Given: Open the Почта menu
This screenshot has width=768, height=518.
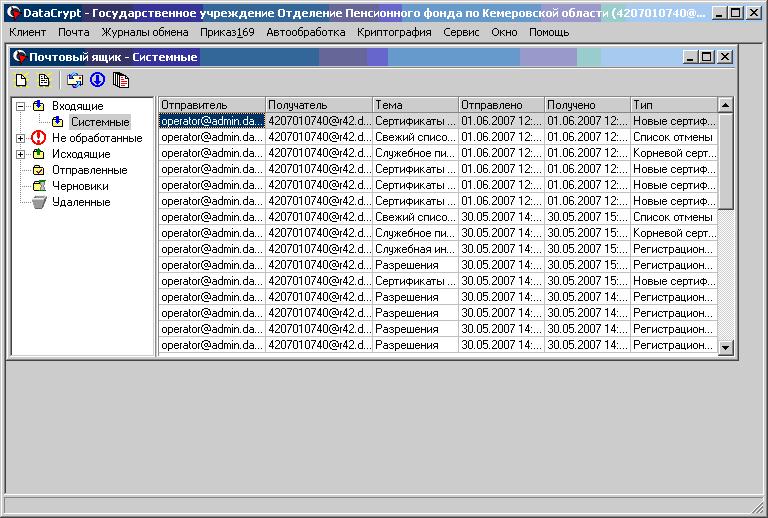Looking at the screenshot, I should (74, 32).
